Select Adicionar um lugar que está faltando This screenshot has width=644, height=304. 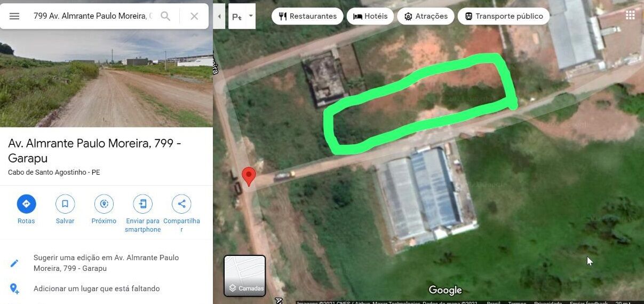pyautogui.click(x=97, y=289)
